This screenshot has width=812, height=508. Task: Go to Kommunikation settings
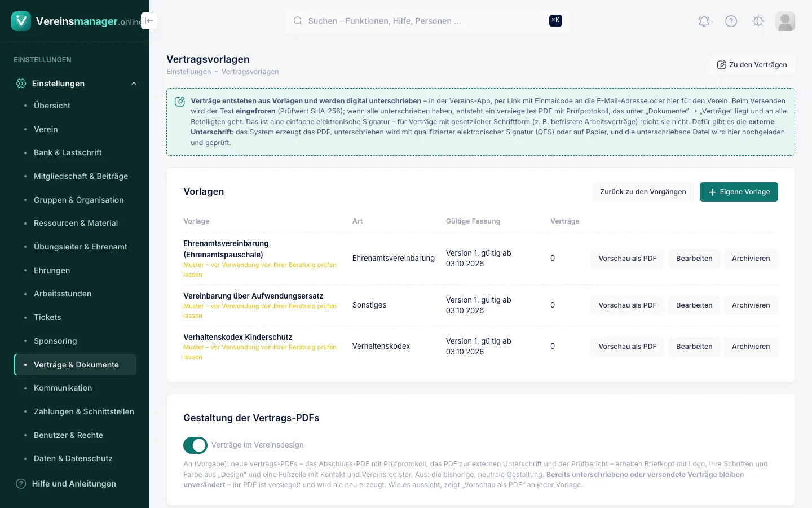75,388
